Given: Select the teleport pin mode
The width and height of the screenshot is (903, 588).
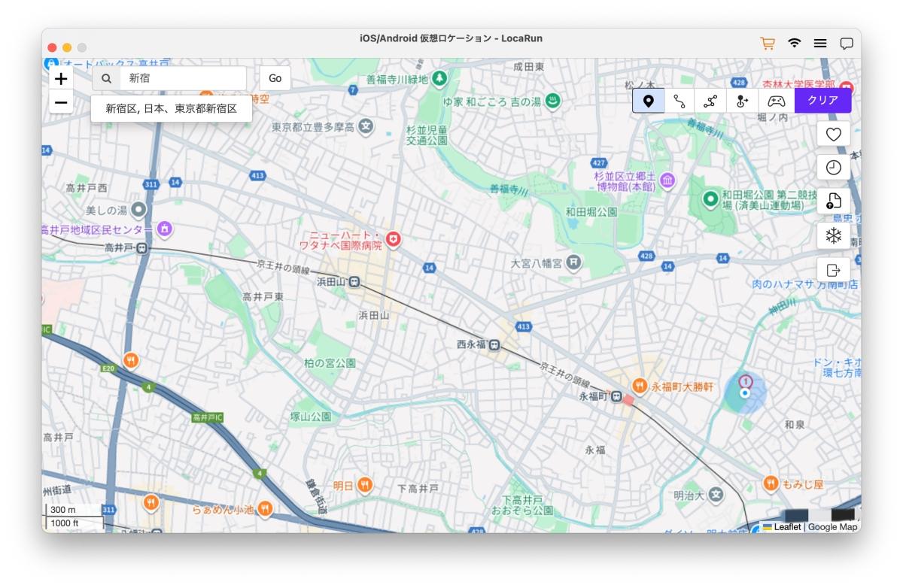Looking at the screenshot, I should [649, 101].
